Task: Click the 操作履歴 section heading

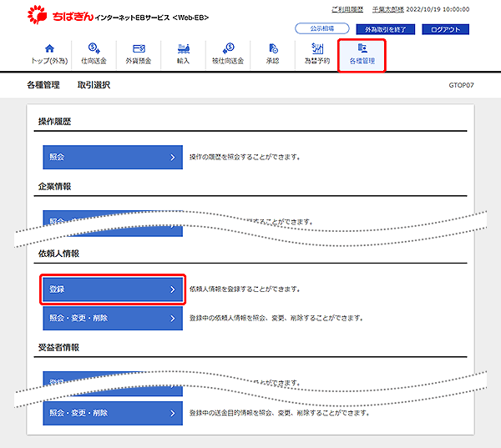Action: pyautogui.click(x=54, y=122)
